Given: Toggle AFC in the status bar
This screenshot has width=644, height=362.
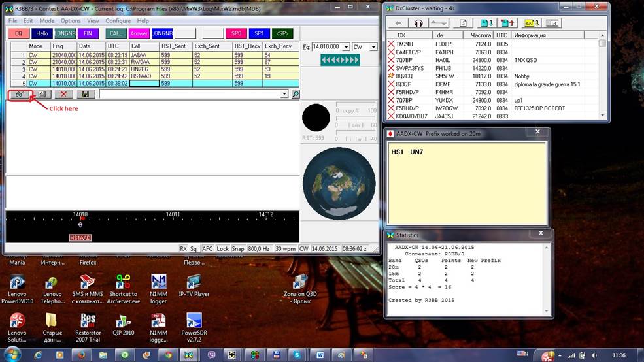Looking at the screenshot, I should coord(207,249).
